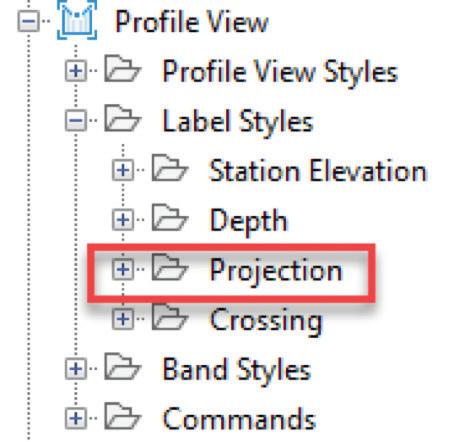470x442 pixels.
Task: Expand the Profile View Styles node
Action: (76, 71)
